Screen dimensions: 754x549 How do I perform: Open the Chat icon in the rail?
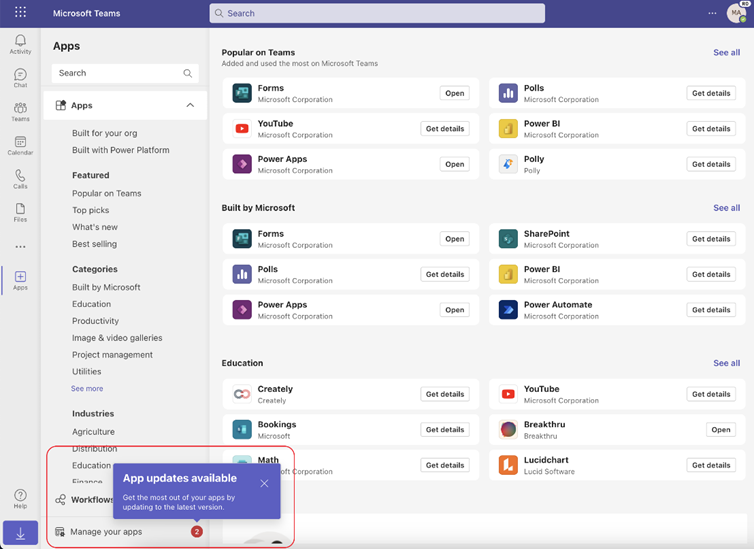coord(20,77)
